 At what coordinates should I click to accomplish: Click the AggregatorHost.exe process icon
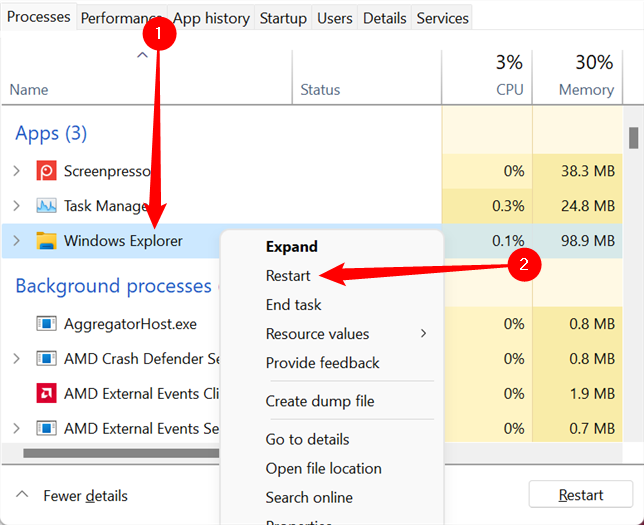(x=46, y=324)
